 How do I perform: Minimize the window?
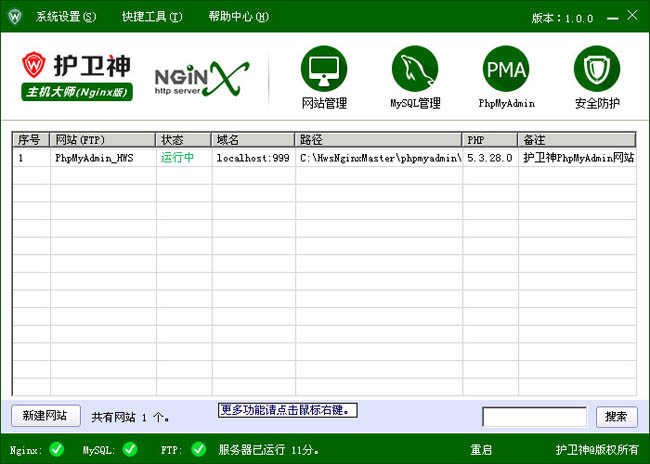[x=613, y=18]
